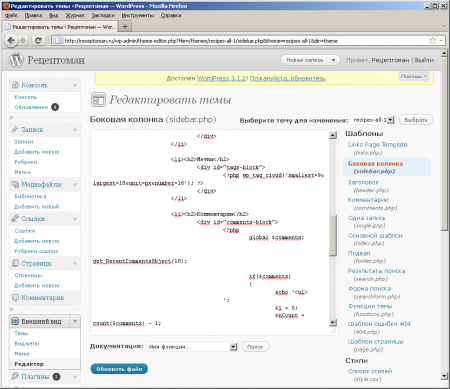The height and width of the screenshot is (389, 450).
Task: Reload the page with the refresh icon
Action: coord(38,41)
